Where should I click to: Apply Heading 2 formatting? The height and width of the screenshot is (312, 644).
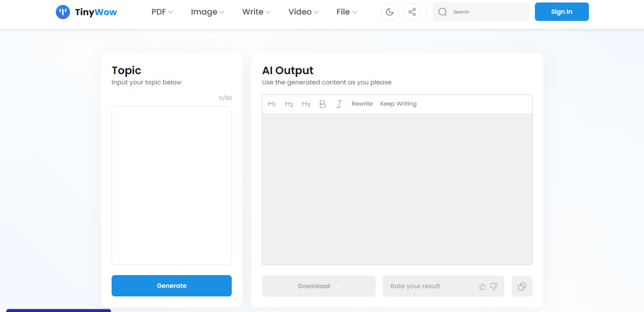289,104
